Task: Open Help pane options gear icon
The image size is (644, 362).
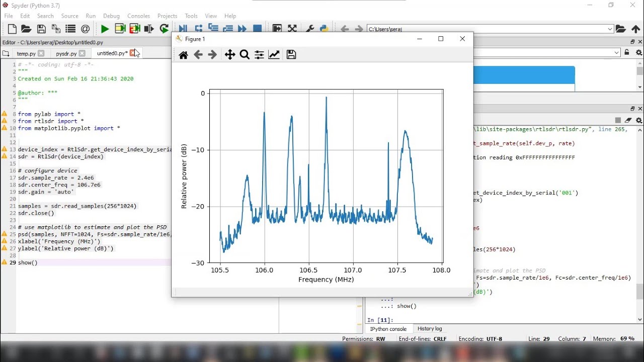Action: pyautogui.click(x=639, y=53)
